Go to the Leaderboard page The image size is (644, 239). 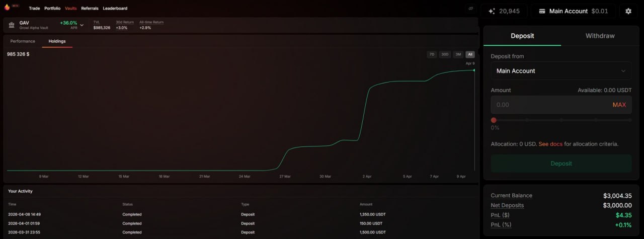click(115, 9)
